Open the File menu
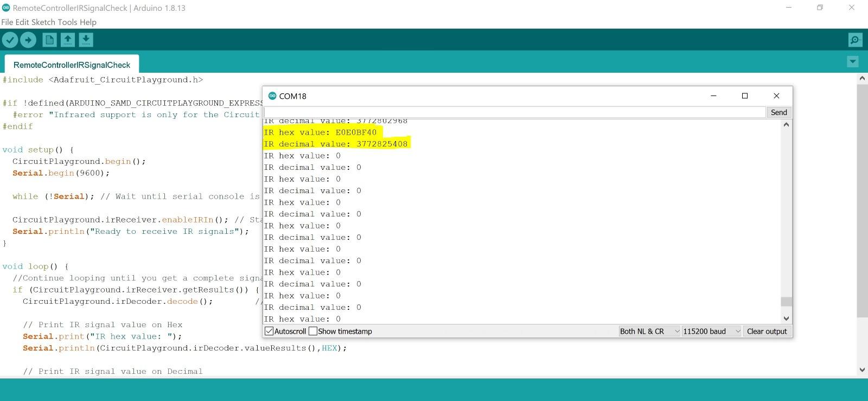This screenshot has width=868, height=401. tap(7, 22)
